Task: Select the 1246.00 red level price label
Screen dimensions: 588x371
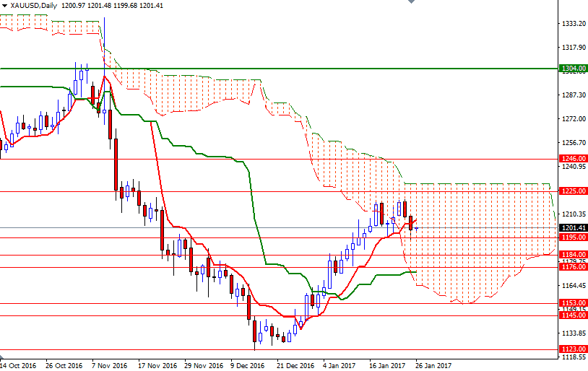Action: [x=573, y=159]
